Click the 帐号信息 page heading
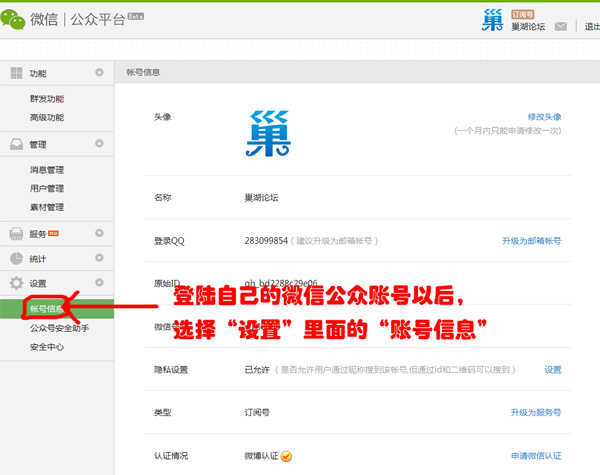 [x=143, y=72]
